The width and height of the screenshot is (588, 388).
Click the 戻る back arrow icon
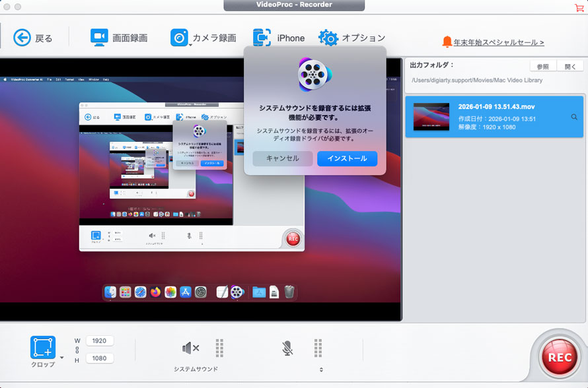click(x=22, y=38)
